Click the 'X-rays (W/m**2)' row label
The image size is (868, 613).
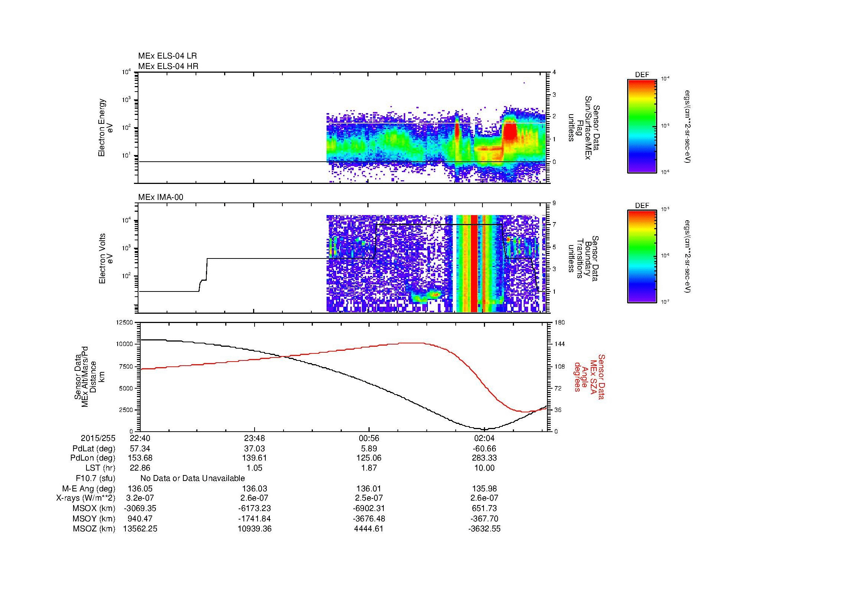(x=86, y=498)
